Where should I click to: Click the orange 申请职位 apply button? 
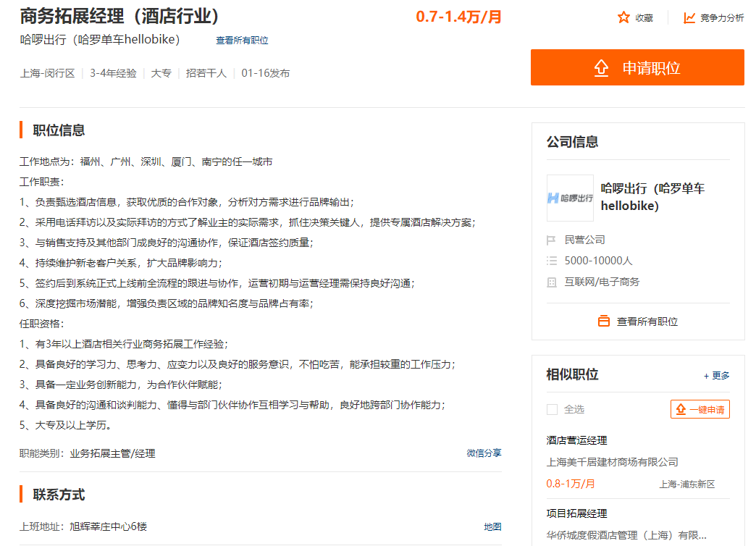click(637, 67)
